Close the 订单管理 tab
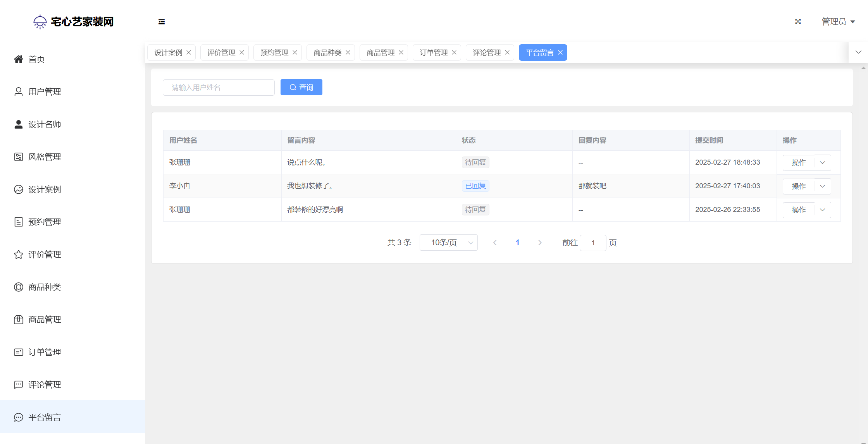Image resolution: width=868 pixels, height=444 pixels. click(x=454, y=53)
